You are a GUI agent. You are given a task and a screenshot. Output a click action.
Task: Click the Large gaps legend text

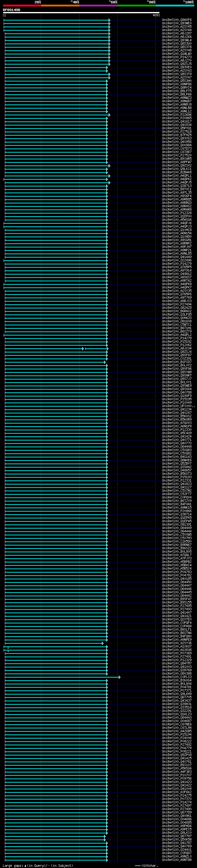pos(13,866)
